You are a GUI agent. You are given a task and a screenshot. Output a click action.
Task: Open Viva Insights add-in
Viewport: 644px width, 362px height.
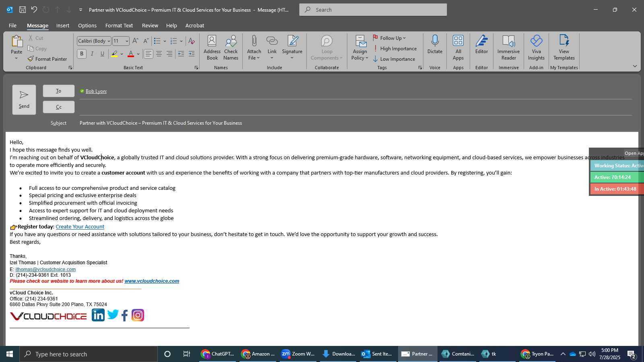[x=536, y=48]
